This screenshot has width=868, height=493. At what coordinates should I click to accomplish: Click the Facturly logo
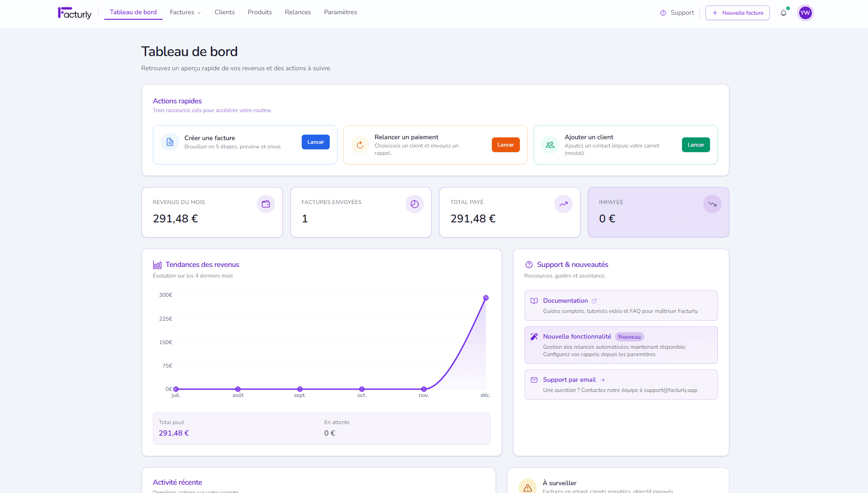click(x=74, y=13)
